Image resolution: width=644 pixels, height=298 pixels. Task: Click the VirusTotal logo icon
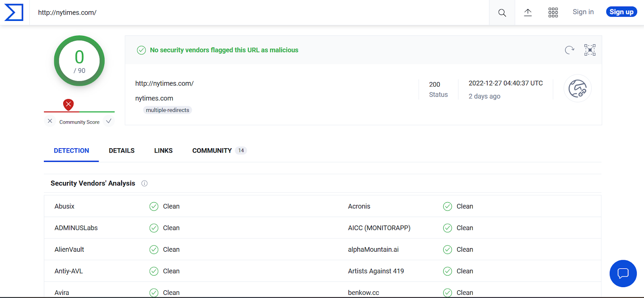click(14, 12)
